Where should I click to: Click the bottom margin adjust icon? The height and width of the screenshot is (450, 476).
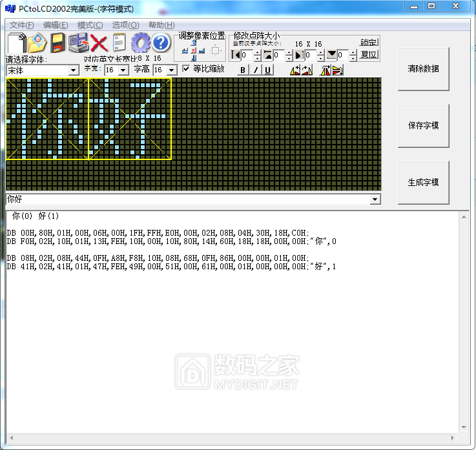[331, 55]
